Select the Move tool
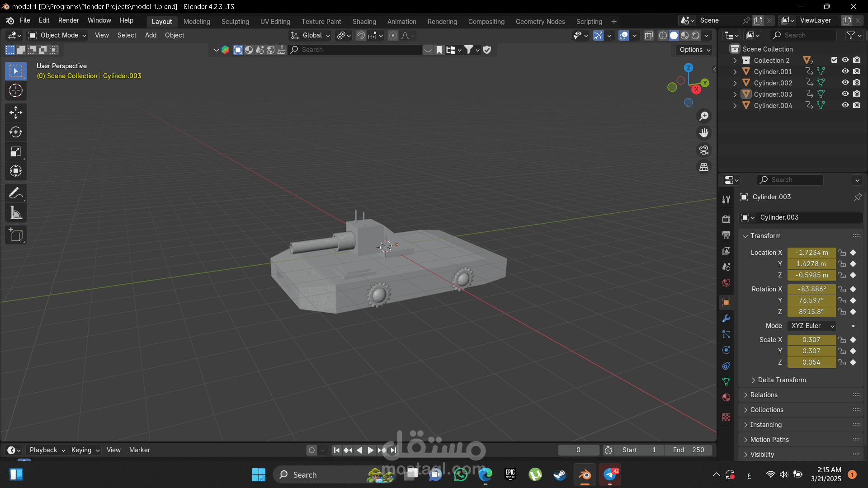This screenshot has width=868, height=488. pyautogui.click(x=15, y=113)
